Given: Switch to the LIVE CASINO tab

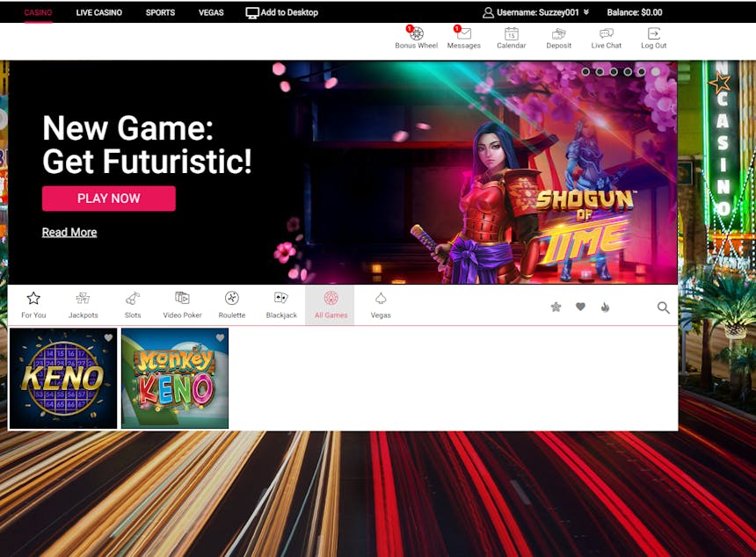Looking at the screenshot, I should click(98, 12).
